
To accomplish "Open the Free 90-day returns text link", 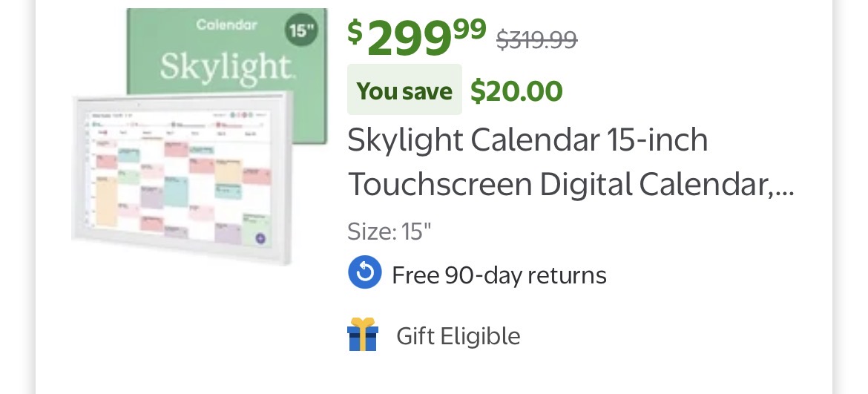I will [x=499, y=275].
